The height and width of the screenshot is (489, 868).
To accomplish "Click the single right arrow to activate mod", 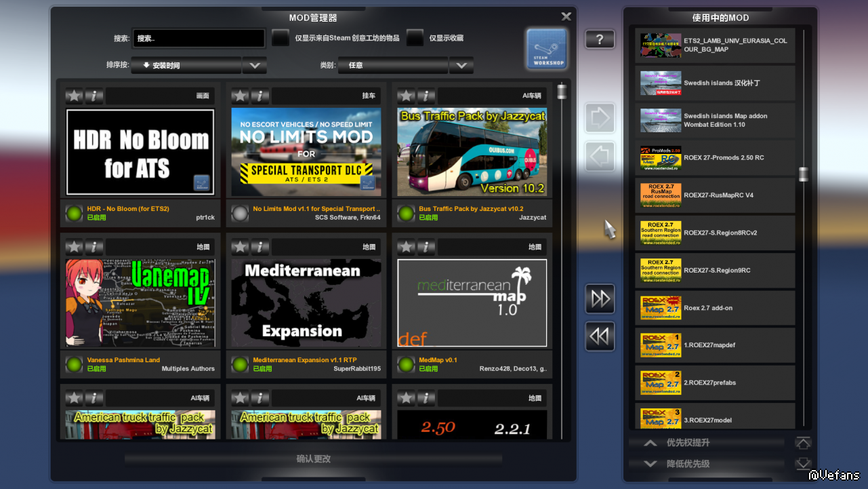I will (600, 118).
